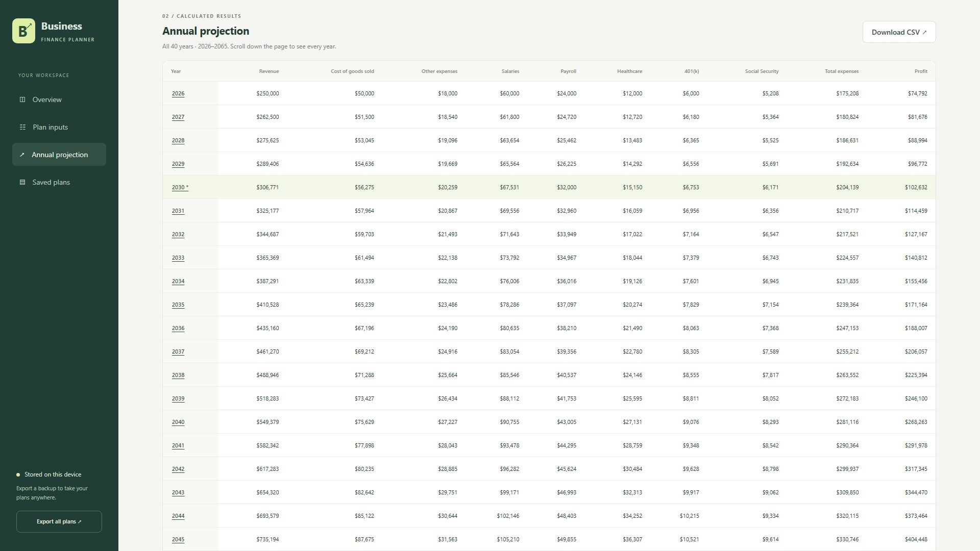This screenshot has height=551, width=980.
Task: Select the $102,146 salaries cell
Action: [x=508, y=516]
